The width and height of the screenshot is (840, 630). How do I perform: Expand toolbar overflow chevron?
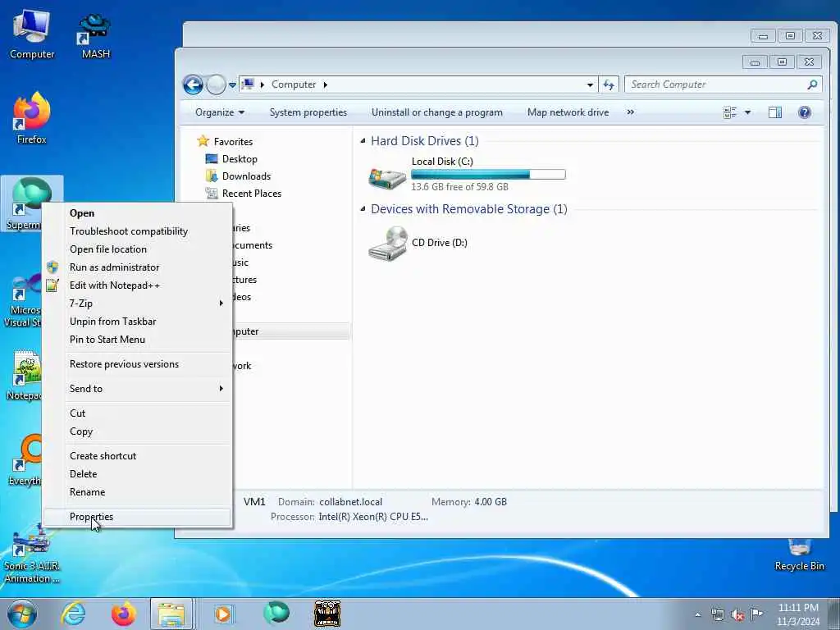(x=631, y=112)
